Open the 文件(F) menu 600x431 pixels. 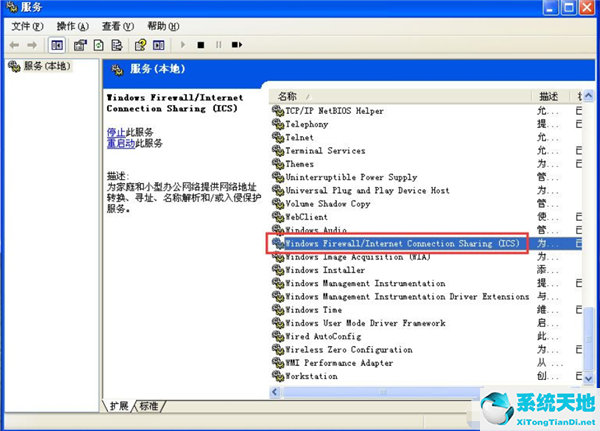point(27,26)
